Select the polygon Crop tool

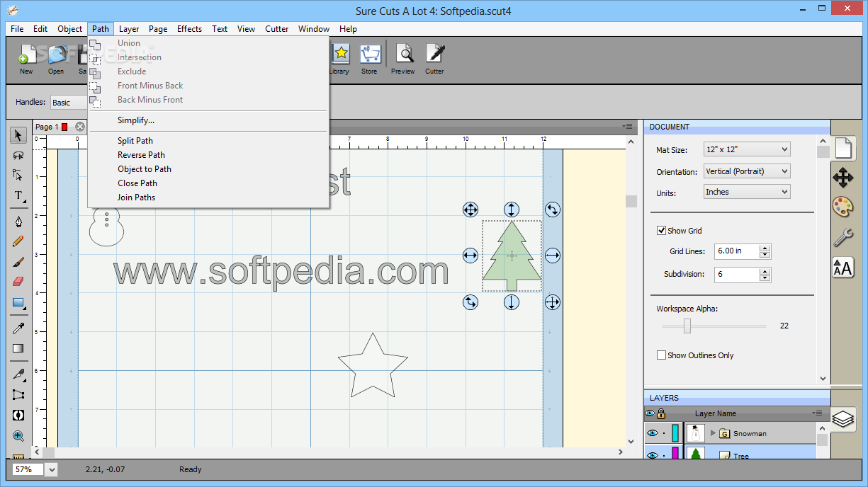point(18,395)
